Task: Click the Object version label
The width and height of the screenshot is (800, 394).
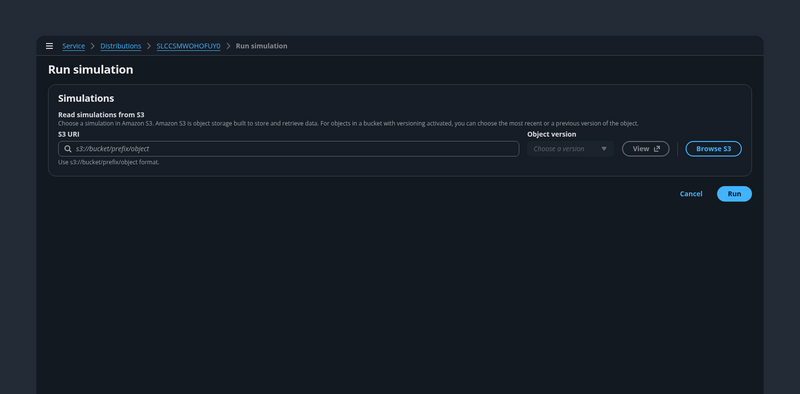Action: pyautogui.click(x=552, y=134)
